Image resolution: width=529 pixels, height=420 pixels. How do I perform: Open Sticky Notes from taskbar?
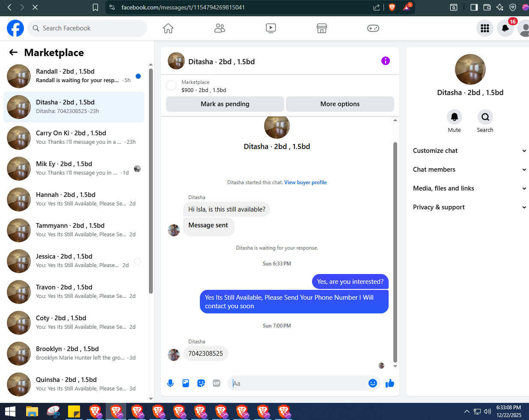74,411
